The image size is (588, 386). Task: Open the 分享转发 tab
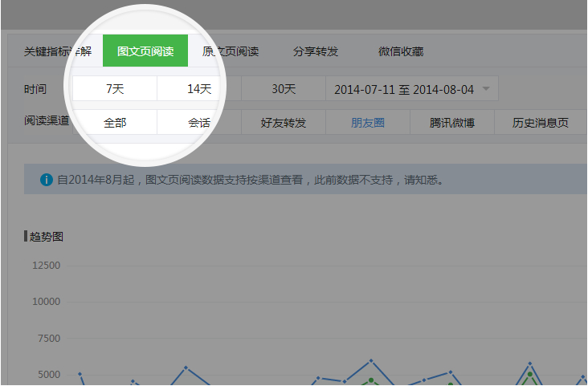click(x=316, y=51)
